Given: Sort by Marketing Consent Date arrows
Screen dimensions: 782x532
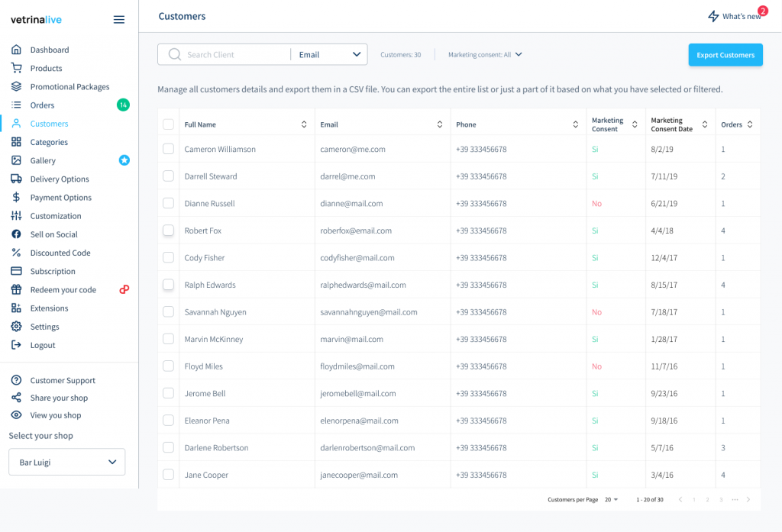Looking at the screenshot, I should point(705,124).
